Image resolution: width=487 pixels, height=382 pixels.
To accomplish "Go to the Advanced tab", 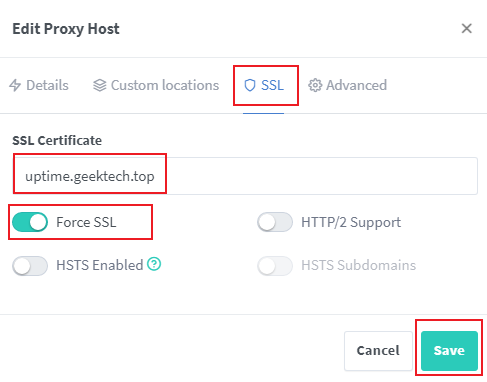I will pos(348,85).
